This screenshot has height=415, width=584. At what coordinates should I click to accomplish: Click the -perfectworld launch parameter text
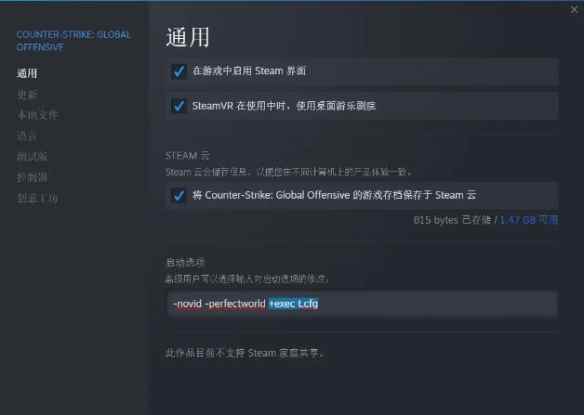pyautogui.click(x=235, y=304)
